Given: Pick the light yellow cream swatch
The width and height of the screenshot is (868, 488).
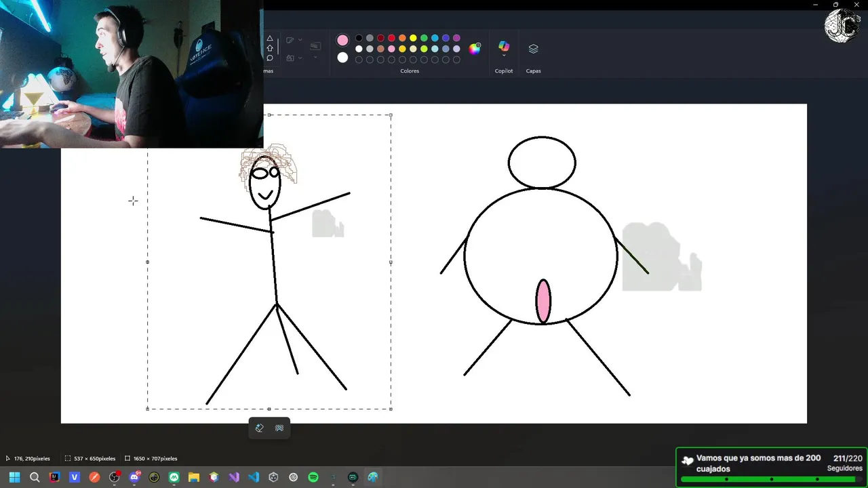Looking at the screenshot, I should coord(413,49).
